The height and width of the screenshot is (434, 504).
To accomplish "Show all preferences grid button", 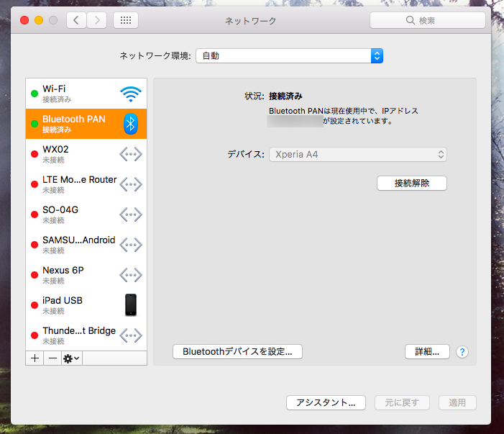I will click(x=126, y=20).
